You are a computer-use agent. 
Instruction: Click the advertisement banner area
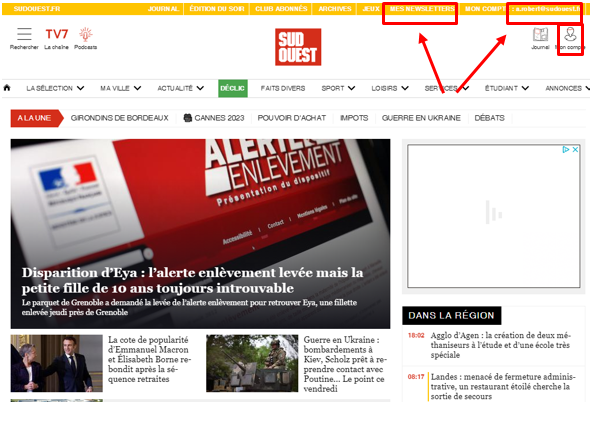[493, 216]
